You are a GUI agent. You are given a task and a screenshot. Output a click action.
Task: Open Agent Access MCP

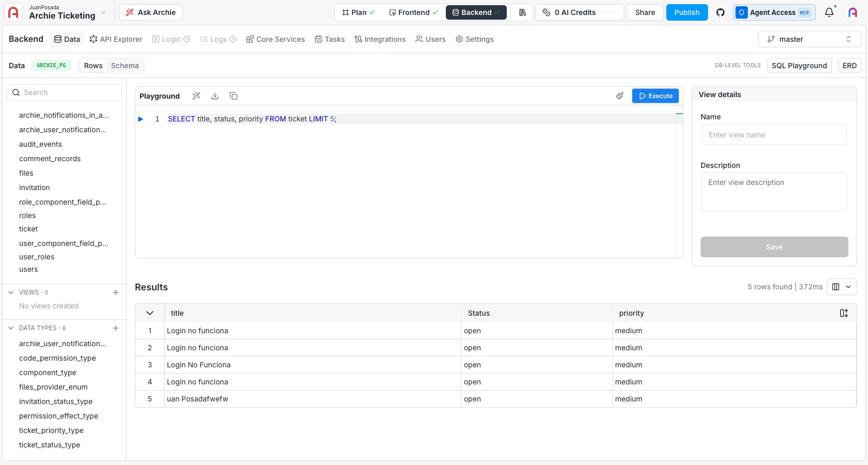(774, 12)
